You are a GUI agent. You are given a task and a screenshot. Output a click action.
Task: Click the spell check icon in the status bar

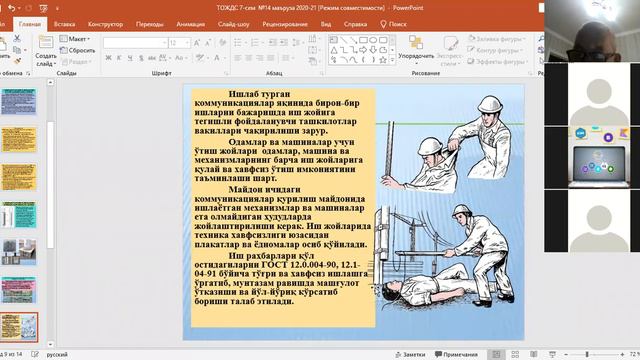point(35,354)
